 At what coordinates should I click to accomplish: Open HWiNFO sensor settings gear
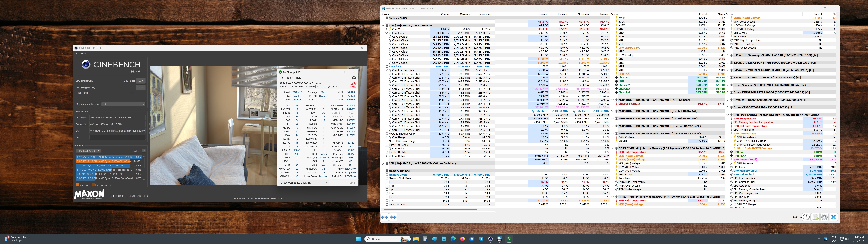pos(825,217)
